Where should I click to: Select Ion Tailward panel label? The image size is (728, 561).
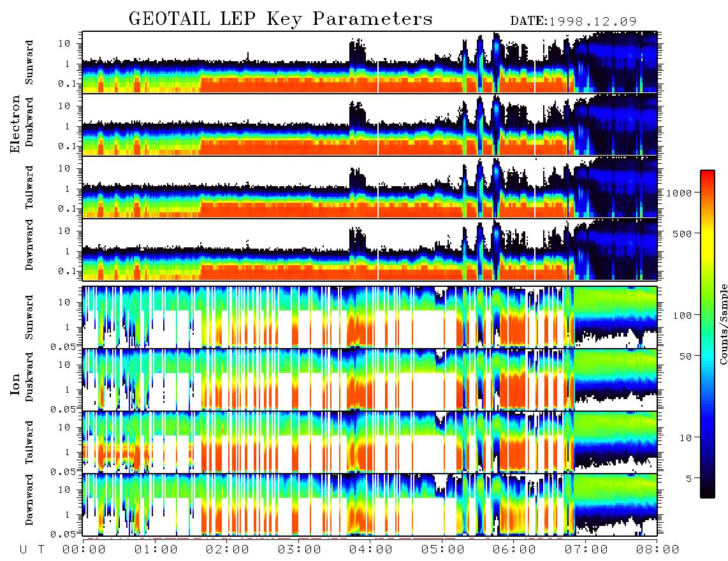(29, 442)
